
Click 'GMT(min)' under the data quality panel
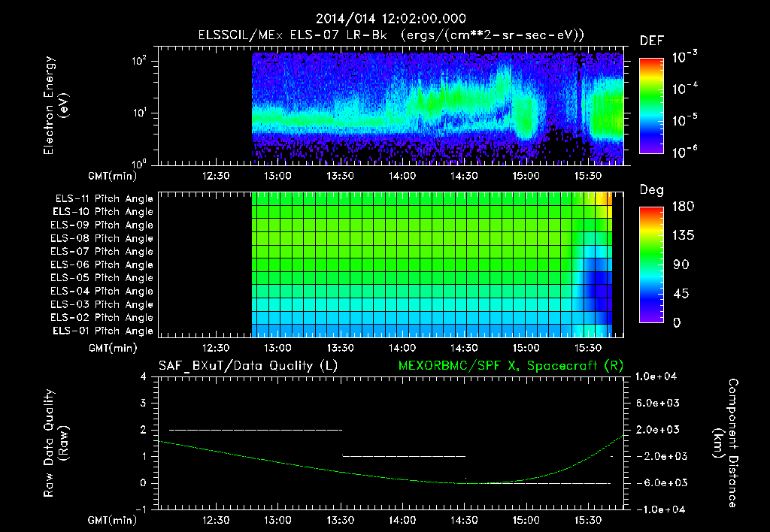112,521
